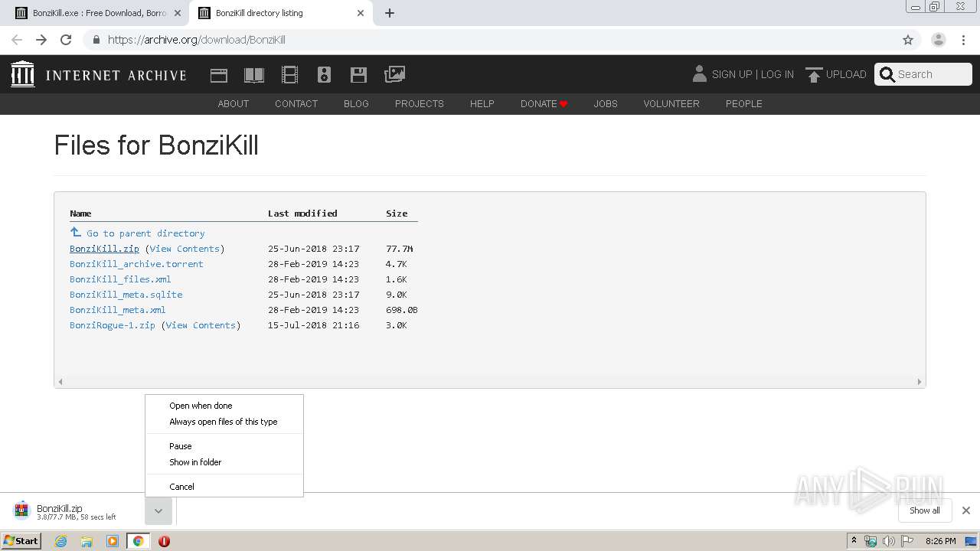
Task: Click LOG IN link
Action: 777,74
